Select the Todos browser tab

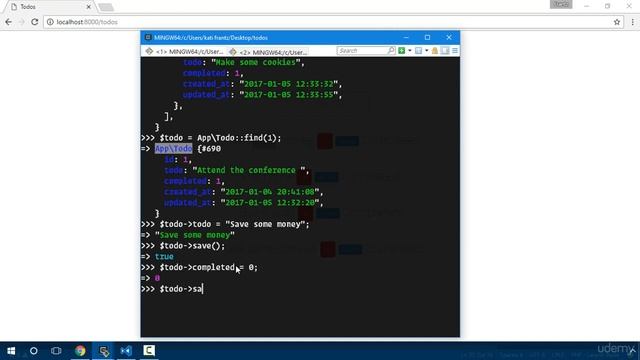(x=49, y=7)
